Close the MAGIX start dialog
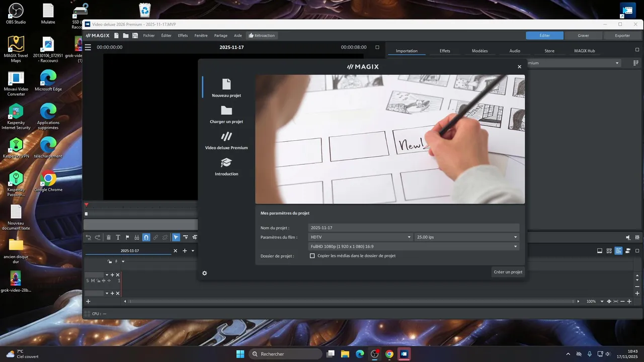 click(x=519, y=66)
